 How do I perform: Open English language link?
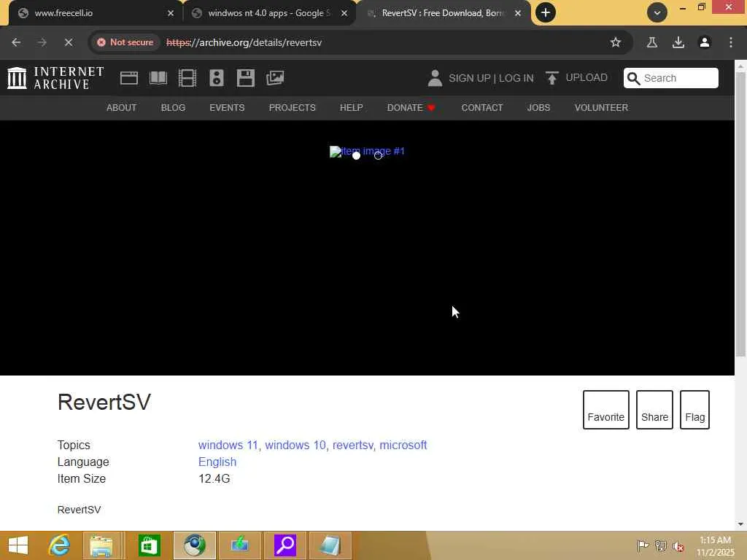click(217, 462)
